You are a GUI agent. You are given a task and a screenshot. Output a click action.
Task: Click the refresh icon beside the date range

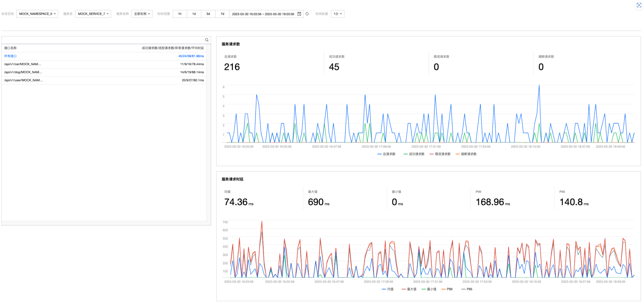[307, 14]
